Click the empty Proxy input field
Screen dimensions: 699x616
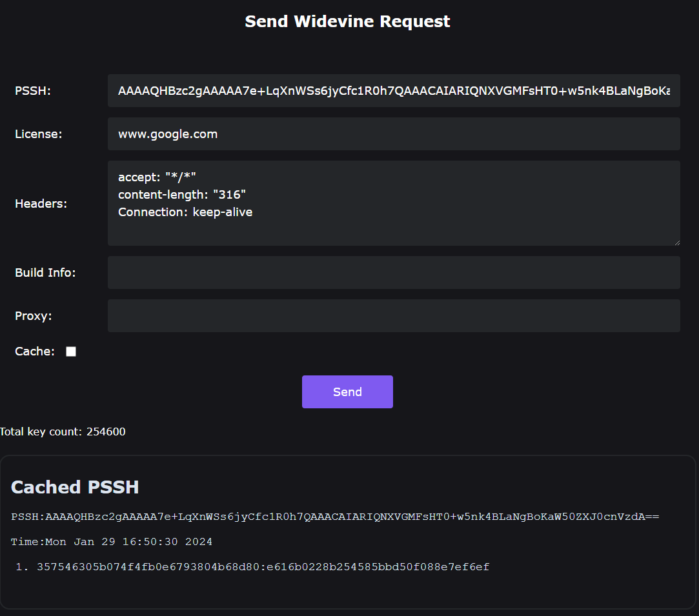[394, 315]
